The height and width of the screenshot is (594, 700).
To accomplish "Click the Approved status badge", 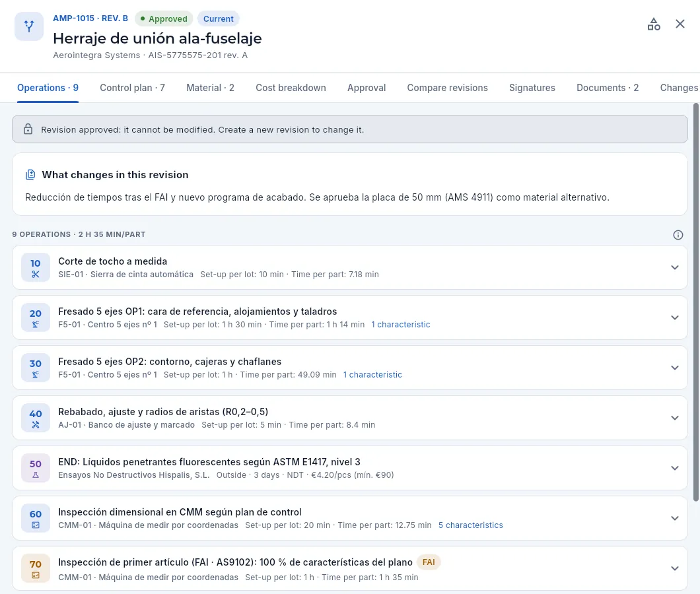I will 164,18.
